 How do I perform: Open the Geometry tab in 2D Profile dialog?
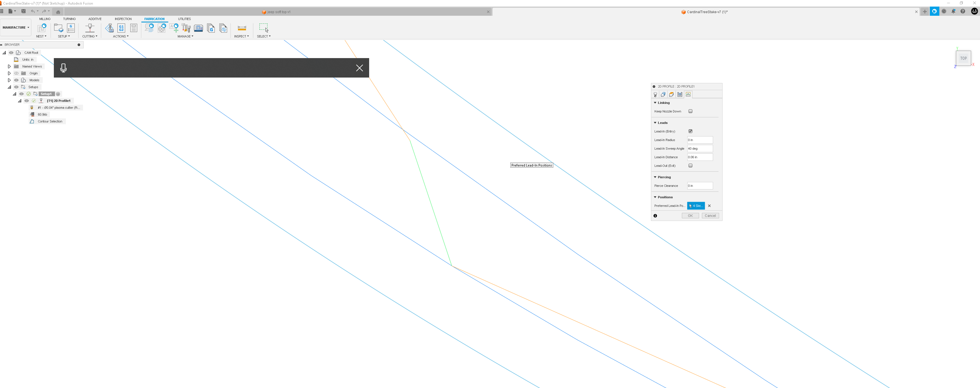pos(663,95)
